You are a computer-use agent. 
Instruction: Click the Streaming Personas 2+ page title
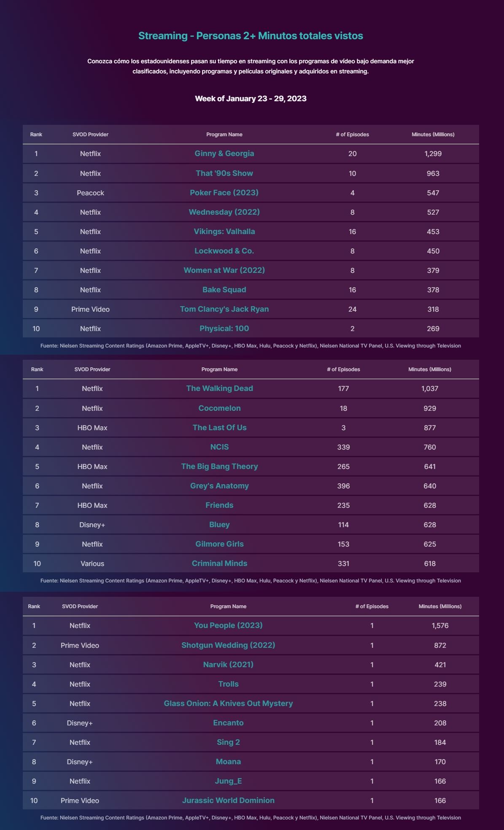pyautogui.click(x=251, y=36)
